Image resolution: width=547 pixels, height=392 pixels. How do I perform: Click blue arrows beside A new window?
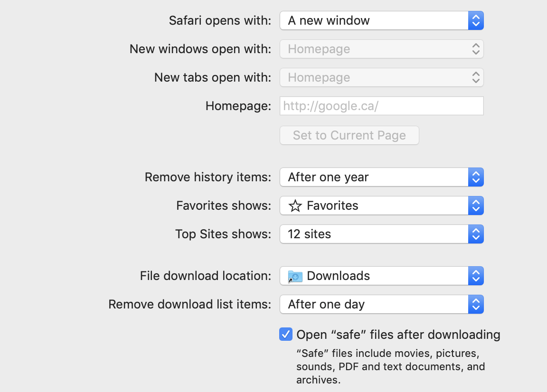coord(476,20)
